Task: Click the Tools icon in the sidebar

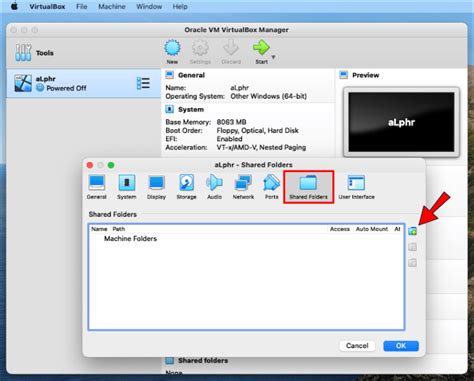Action: point(23,52)
